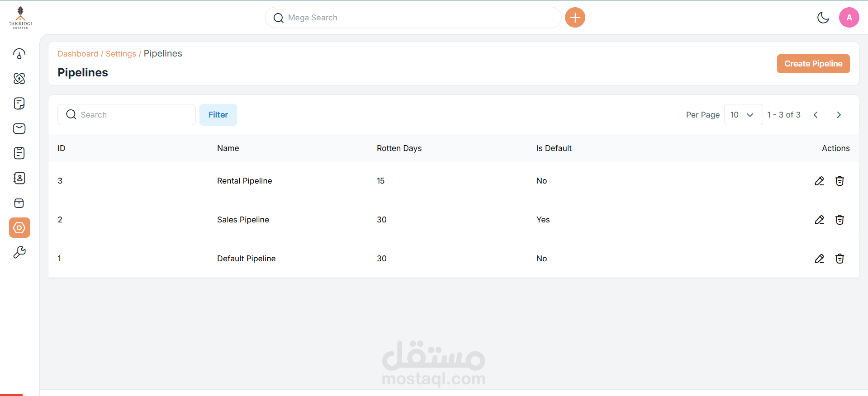
Task: Focus the Mega Search field
Action: point(413,18)
